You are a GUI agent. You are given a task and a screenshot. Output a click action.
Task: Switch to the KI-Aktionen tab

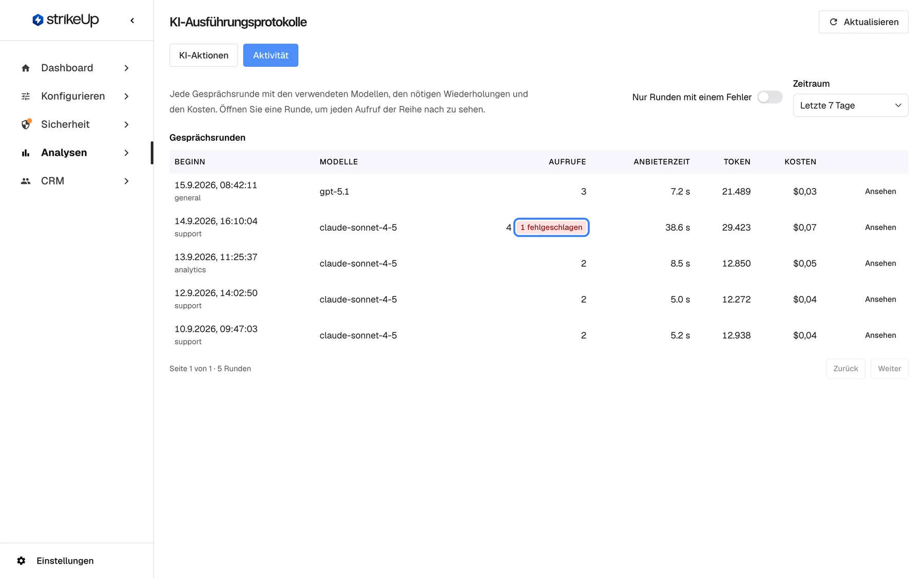point(204,55)
